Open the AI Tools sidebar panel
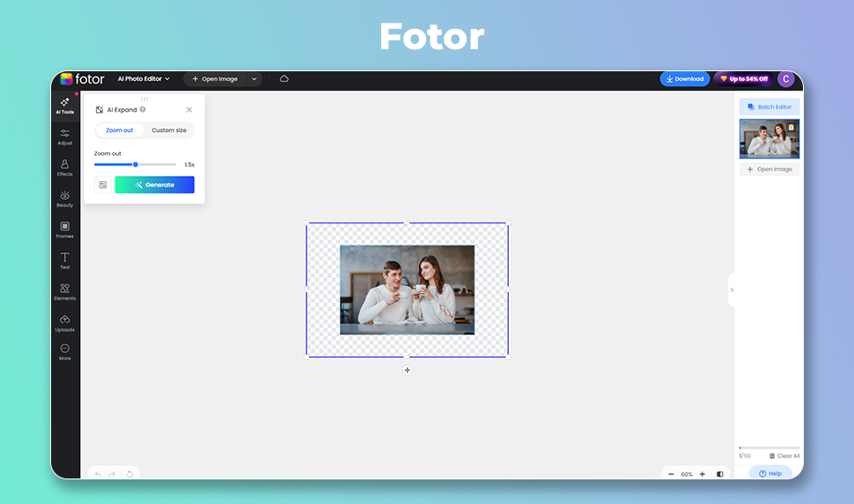The image size is (854, 504). pyautogui.click(x=65, y=106)
